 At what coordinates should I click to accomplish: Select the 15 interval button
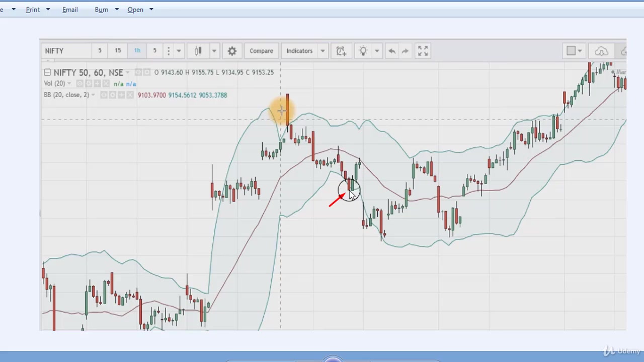click(118, 51)
